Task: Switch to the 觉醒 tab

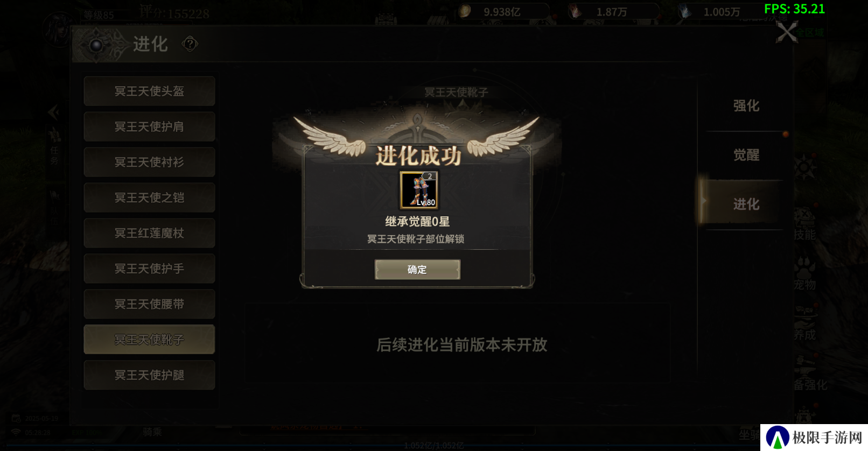Action: coord(746,155)
